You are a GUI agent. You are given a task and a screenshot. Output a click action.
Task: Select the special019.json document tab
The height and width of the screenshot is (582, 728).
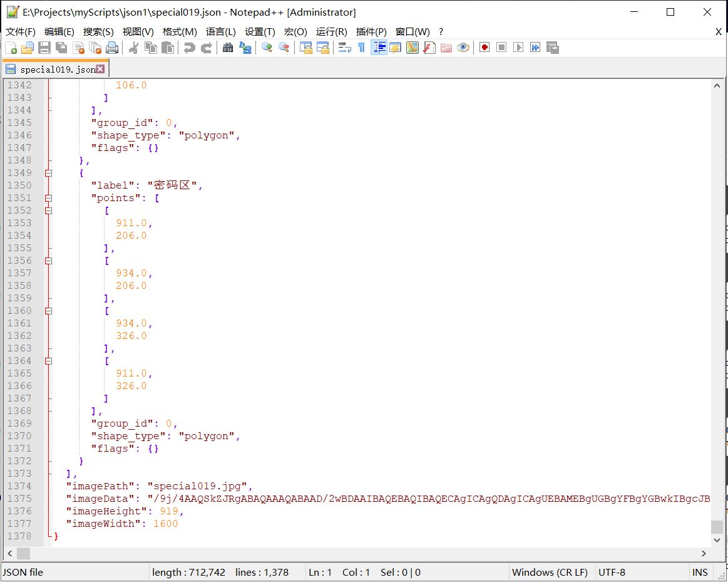[x=53, y=70]
